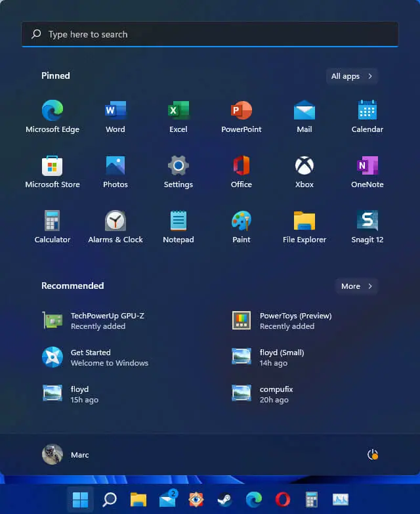Open the Calculator icon on the taskbar
Viewport: 420px width, 514px height.
311,500
